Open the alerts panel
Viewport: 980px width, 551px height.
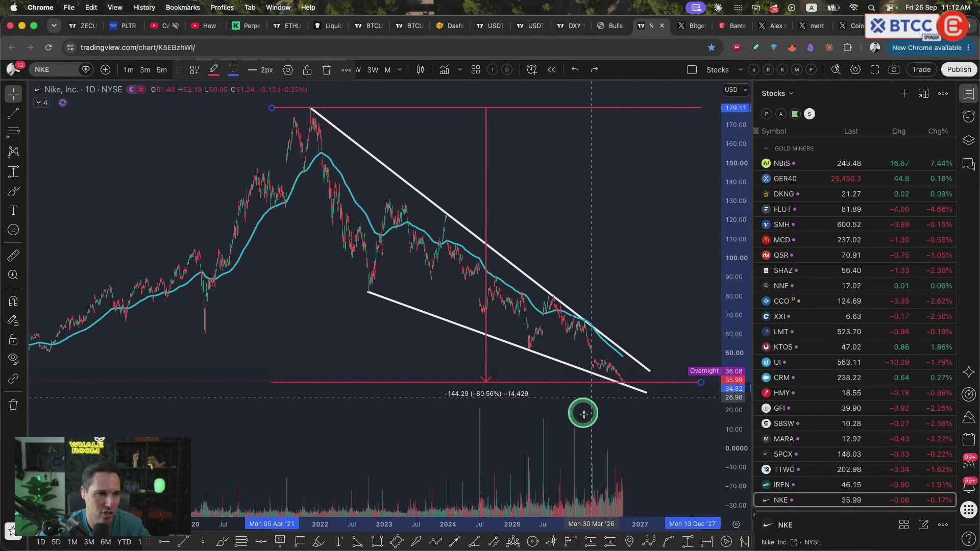click(x=969, y=117)
